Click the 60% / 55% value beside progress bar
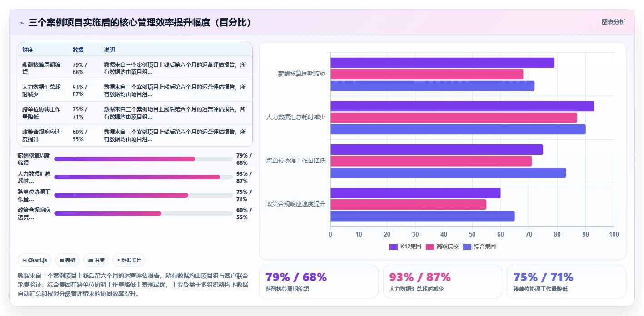Image resolution: width=644 pixels, height=316 pixels. pos(244,213)
